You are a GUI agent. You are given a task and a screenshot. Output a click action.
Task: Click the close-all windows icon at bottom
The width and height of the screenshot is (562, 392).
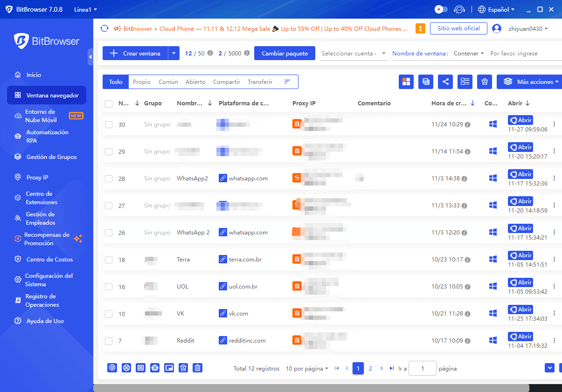click(126, 368)
